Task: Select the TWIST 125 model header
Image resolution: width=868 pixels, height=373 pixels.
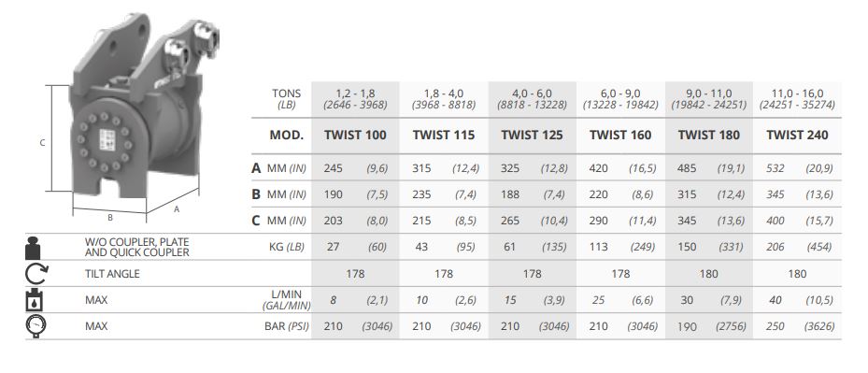Action: pyautogui.click(x=532, y=136)
